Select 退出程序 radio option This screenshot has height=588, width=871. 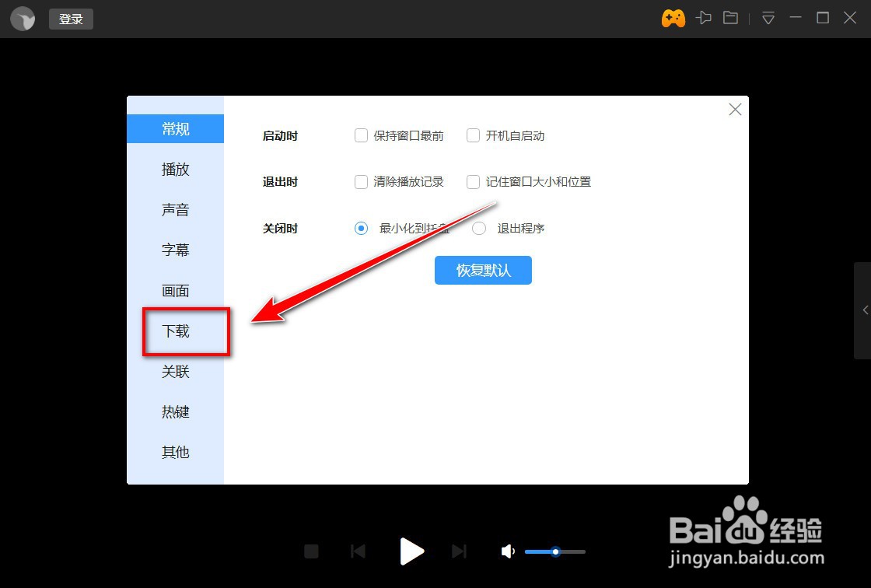point(479,228)
